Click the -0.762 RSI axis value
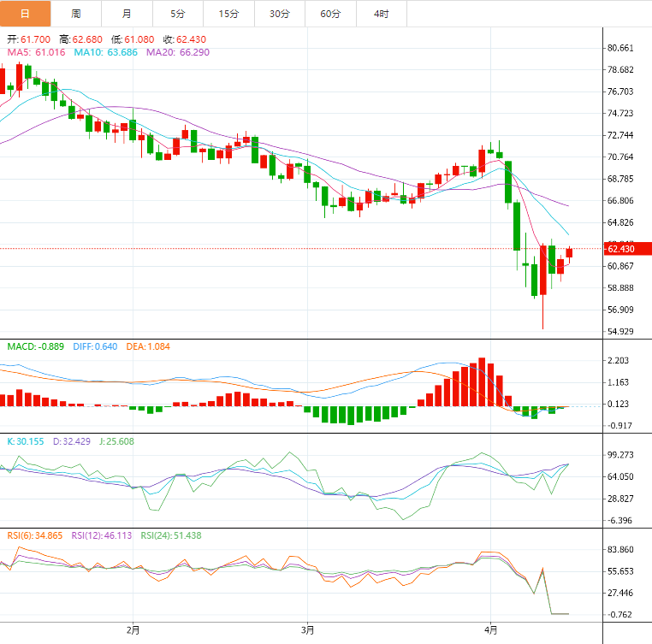The width and height of the screenshot is (652, 644). pyautogui.click(x=619, y=614)
